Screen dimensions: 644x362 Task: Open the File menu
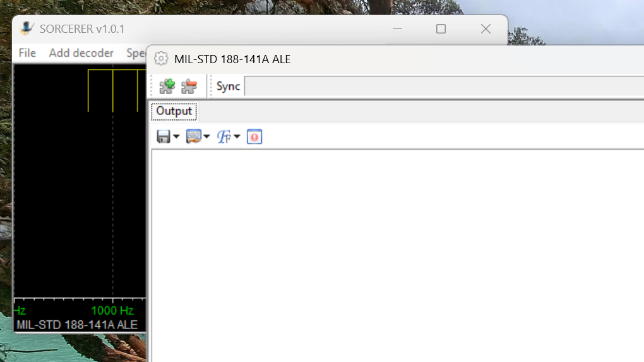tap(27, 53)
